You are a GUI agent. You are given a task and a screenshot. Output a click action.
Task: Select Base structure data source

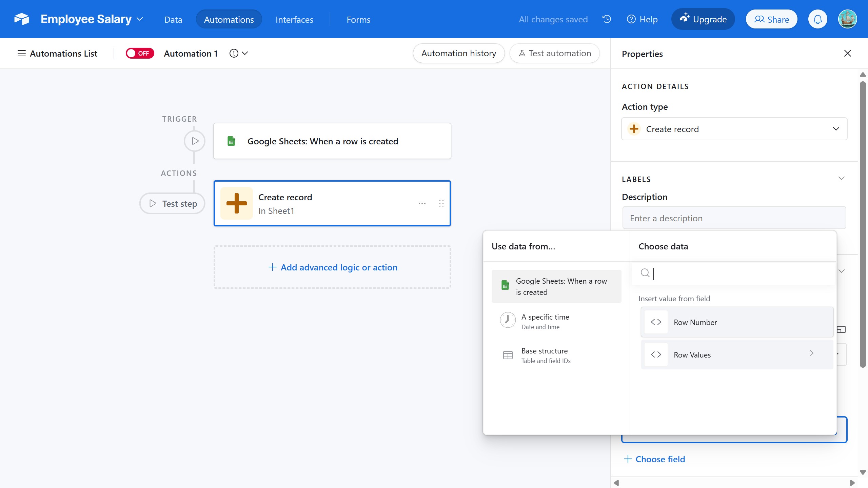pyautogui.click(x=556, y=355)
